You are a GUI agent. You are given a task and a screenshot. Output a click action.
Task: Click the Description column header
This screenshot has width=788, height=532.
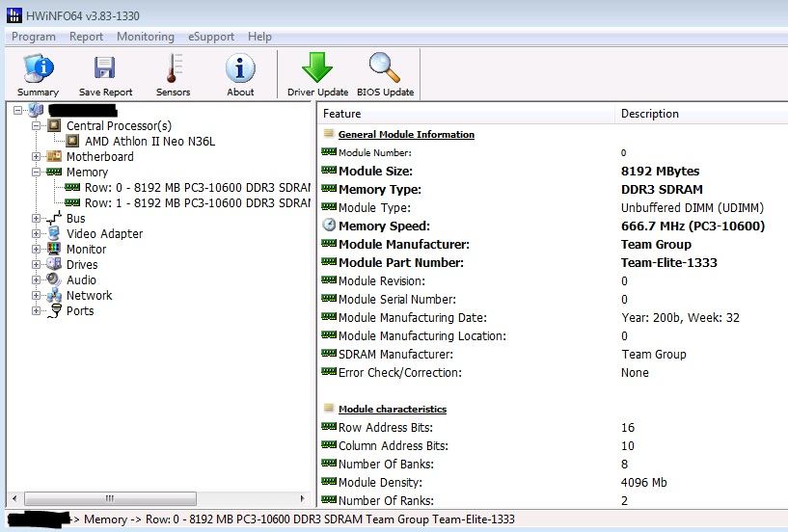coord(701,114)
